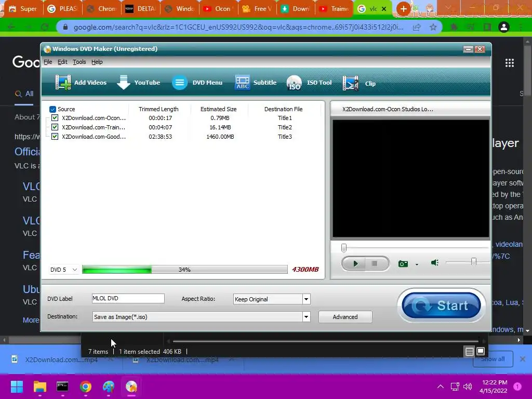The height and width of the screenshot is (399, 532).
Task: Open the DVD Maker taskbar icon
Action: pos(131,387)
